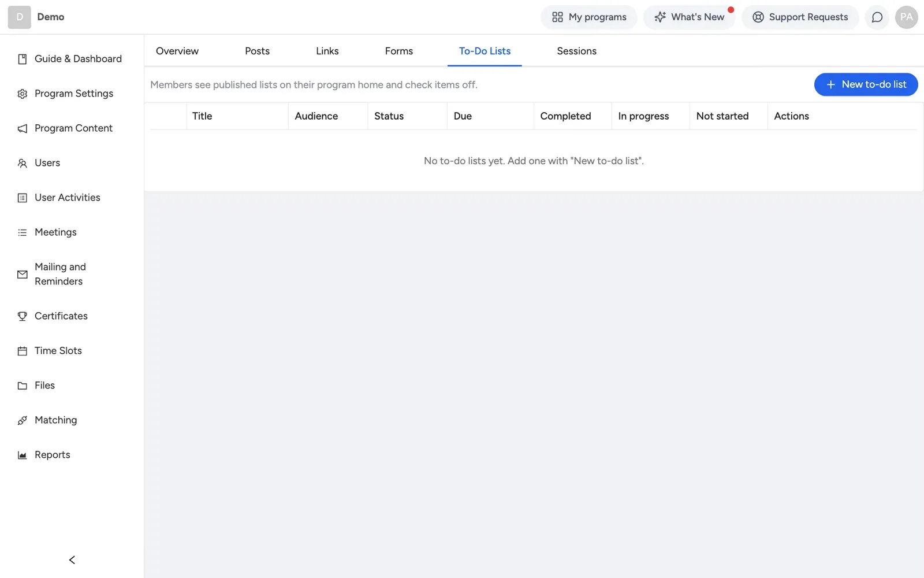Open the PA profile avatar
Viewport: 924px width, 578px height.
point(907,17)
